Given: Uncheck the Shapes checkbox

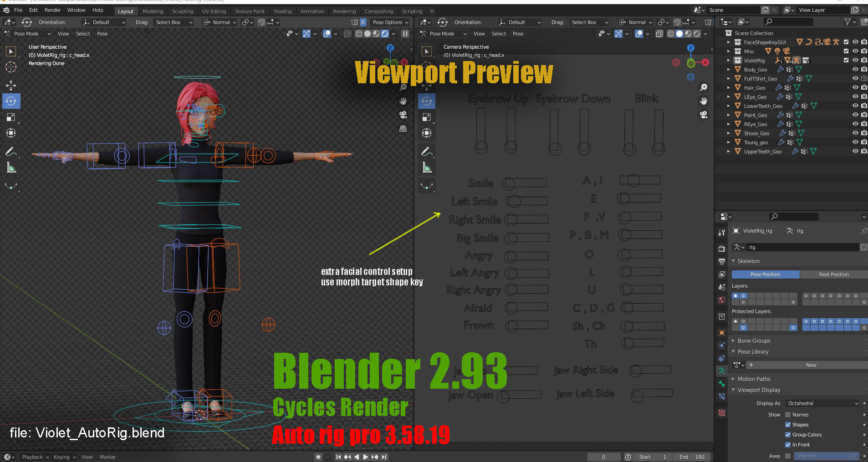Looking at the screenshot, I should (788, 425).
